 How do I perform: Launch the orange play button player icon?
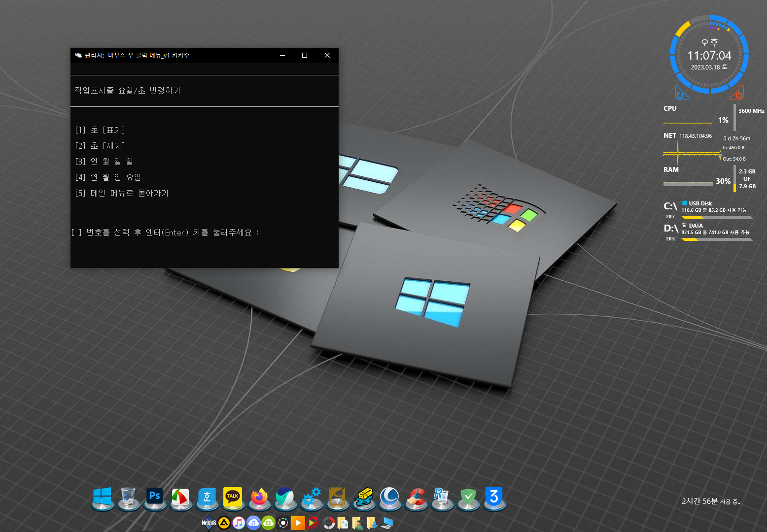[x=298, y=523]
